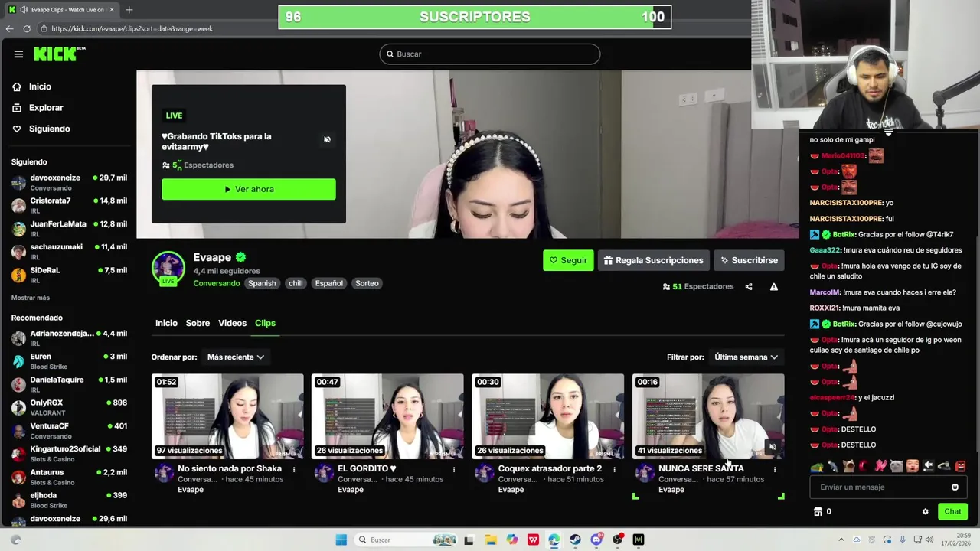Click the green Chat send button
The height and width of the screenshot is (551, 980).
coord(952,511)
